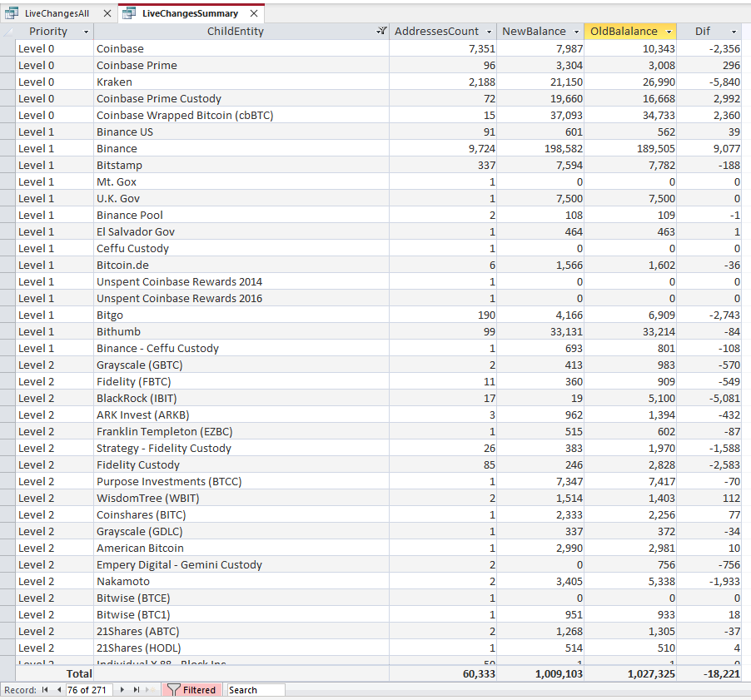The image size is (751, 700).
Task: Select the LiveChangesSummary tab
Action: [190, 13]
